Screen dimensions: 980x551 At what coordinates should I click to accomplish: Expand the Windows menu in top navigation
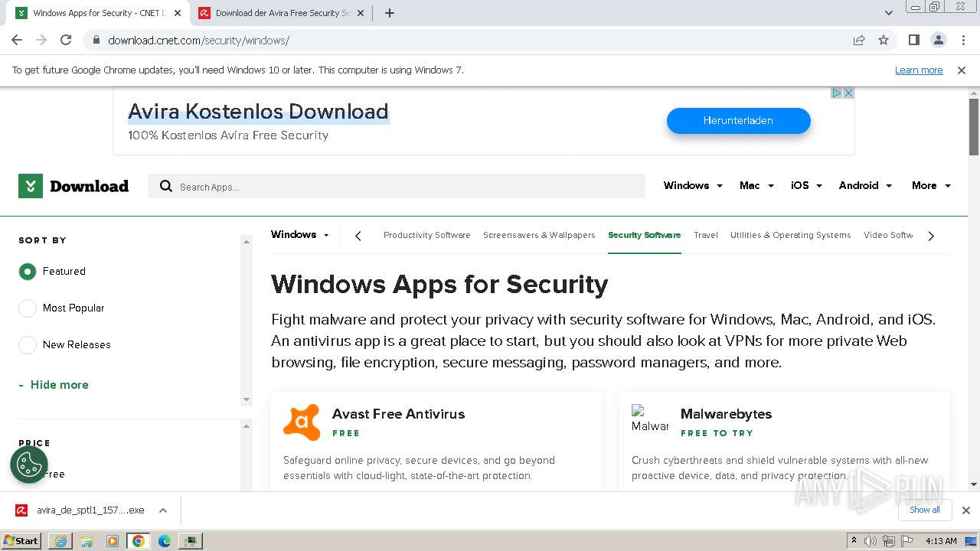point(693,185)
